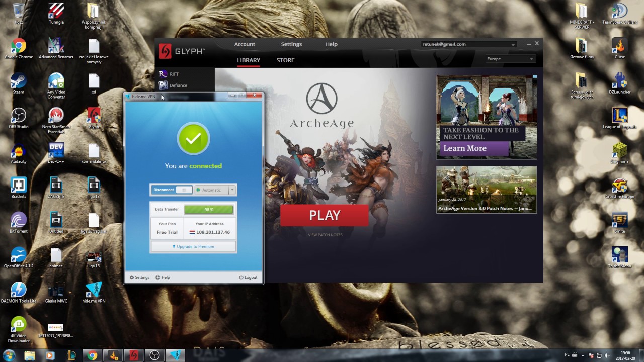Click the Chrome icon on the taskbar
Viewport: 644px width, 362px height.
tap(92, 355)
